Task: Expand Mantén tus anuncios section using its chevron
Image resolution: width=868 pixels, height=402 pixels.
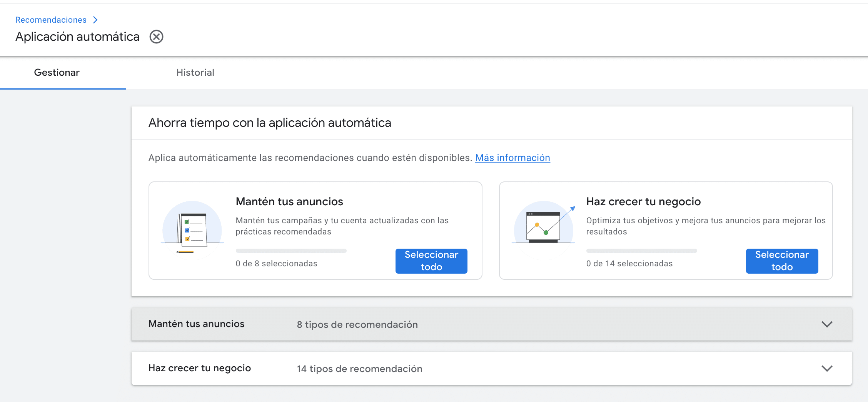Action: pyautogui.click(x=827, y=324)
